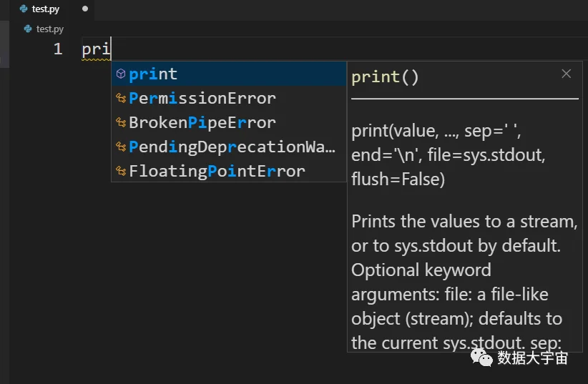Click the Python icon on test.py tab
This screenshot has height=384, width=588.
tap(24, 9)
